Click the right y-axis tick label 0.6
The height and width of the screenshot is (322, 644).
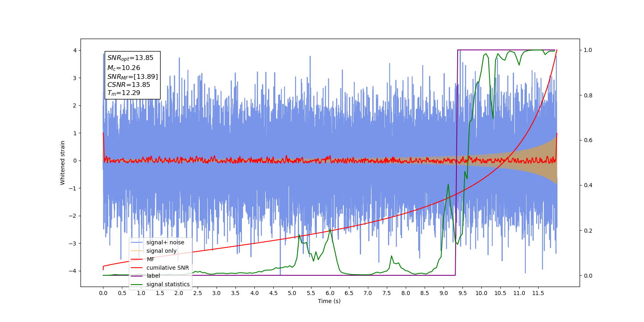pos(588,140)
